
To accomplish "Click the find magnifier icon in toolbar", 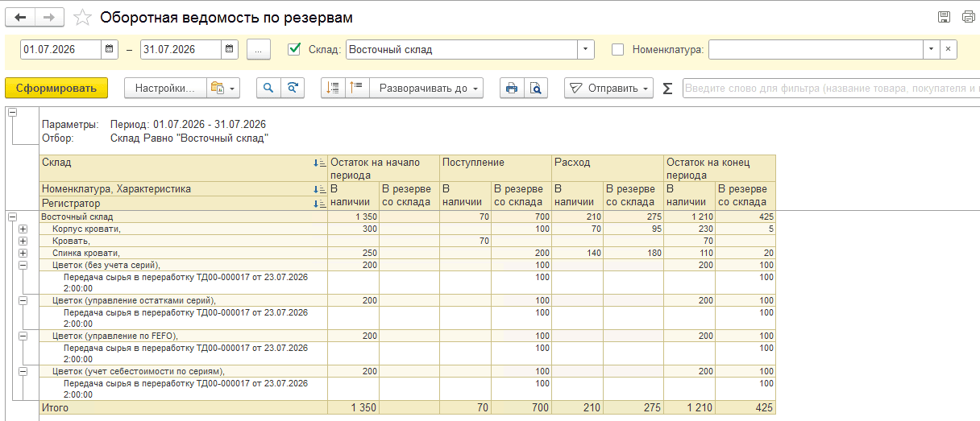I will pos(268,89).
